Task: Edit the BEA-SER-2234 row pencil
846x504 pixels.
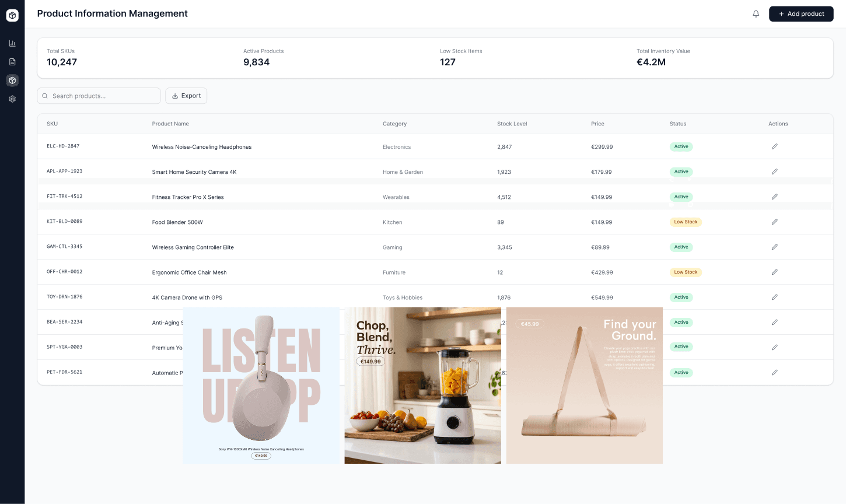Action: [x=775, y=322]
